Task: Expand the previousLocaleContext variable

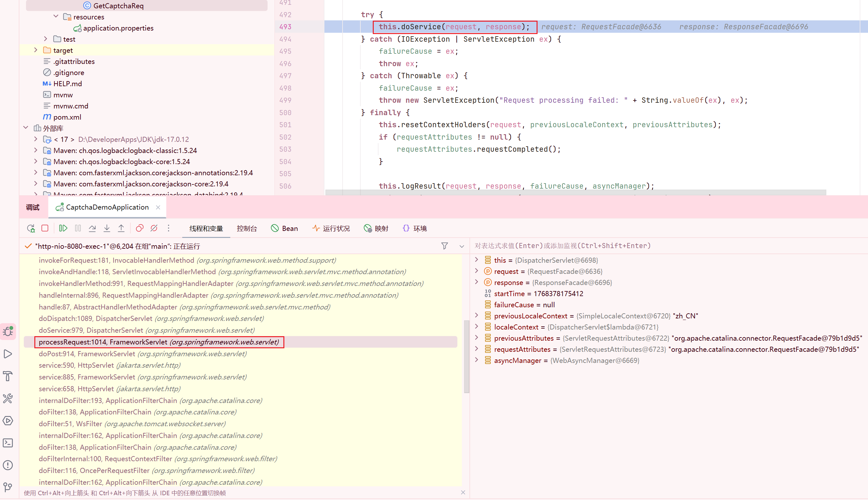Action: click(476, 316)
